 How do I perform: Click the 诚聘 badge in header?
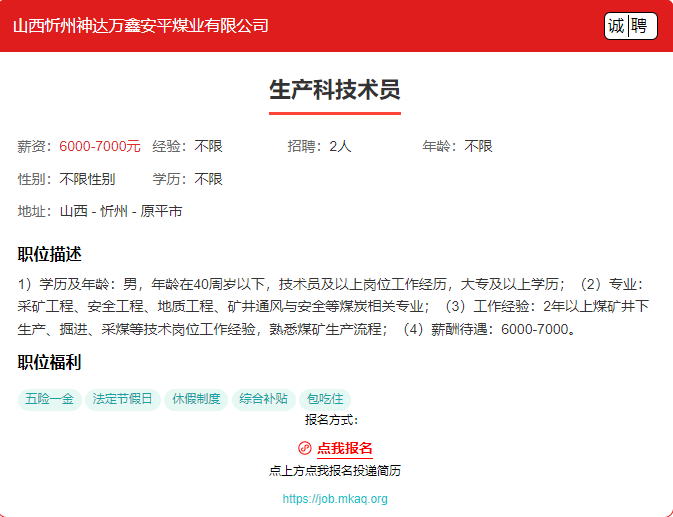(631, 26)
